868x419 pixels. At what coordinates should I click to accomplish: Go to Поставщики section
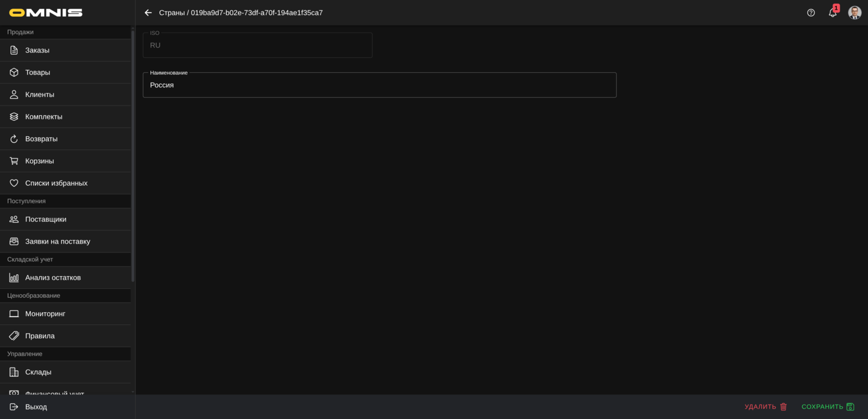pyautogui.click(x=46, y=219)
